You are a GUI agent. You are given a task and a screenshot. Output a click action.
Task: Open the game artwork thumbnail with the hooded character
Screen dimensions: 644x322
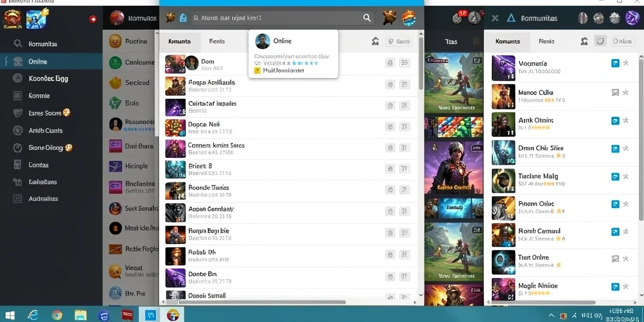[x=453, y=167]
